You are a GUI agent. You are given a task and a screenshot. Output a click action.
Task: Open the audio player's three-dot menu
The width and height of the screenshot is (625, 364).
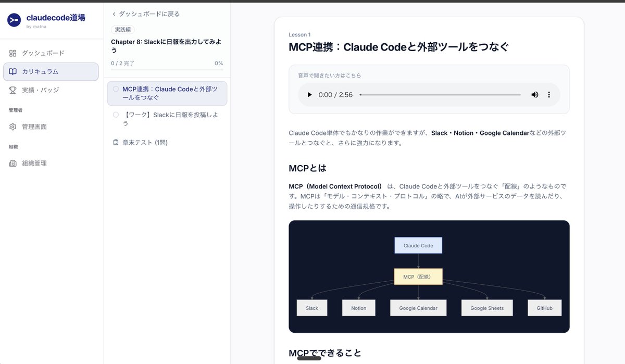(x=548, y=95)
